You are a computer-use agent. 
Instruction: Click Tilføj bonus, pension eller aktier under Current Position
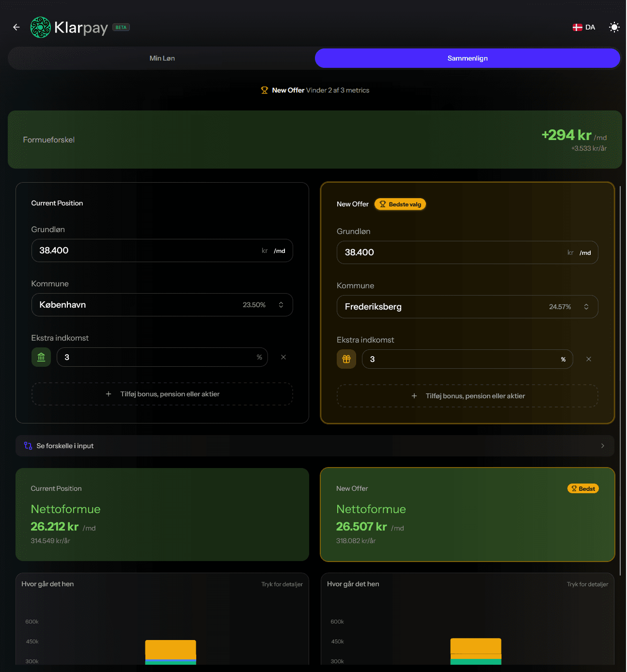[162, 394]
